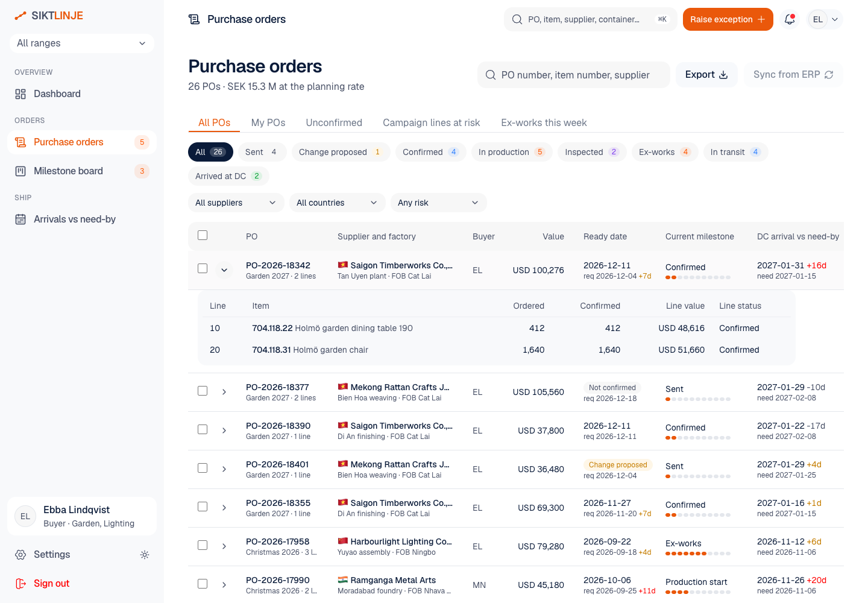Expand the PO-2026-18355 row
Viewport: 868px width, 603px height.
pyautogui.click(x=224, y=508)
